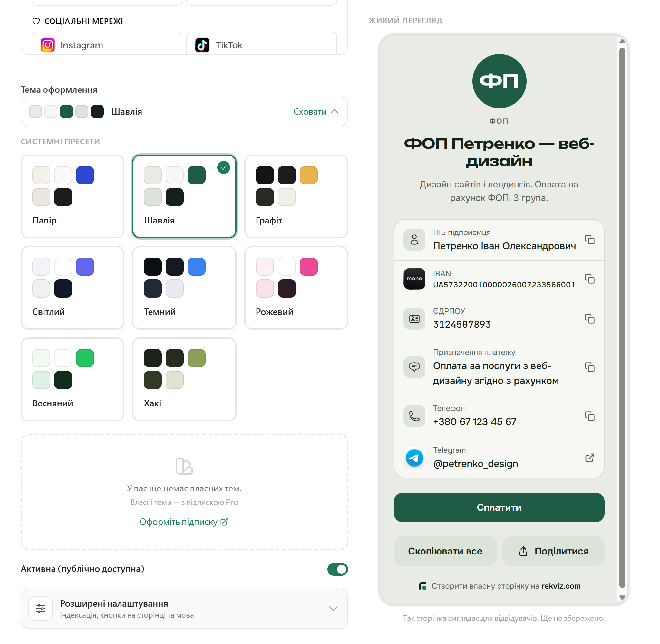Expand Розширені налаштування section
The image size is (660, 644).
[184, 609]
